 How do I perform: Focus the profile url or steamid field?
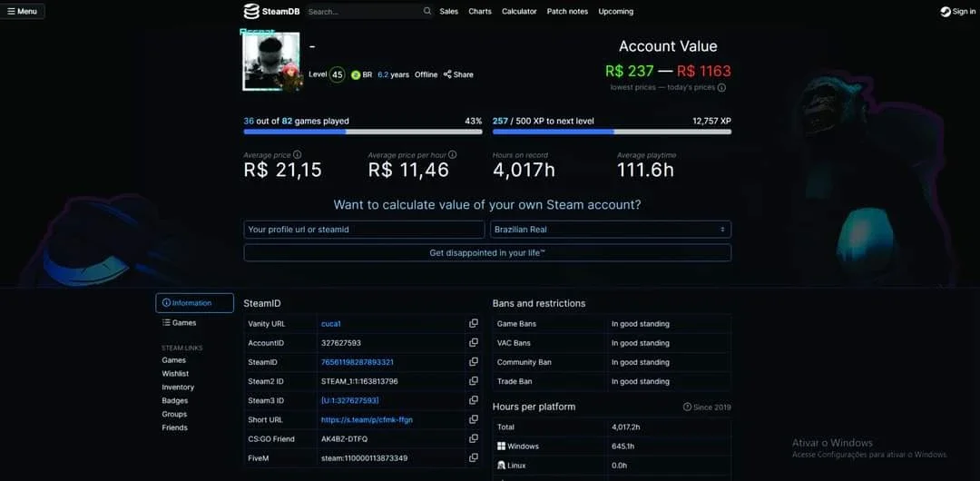pos(364,230)
